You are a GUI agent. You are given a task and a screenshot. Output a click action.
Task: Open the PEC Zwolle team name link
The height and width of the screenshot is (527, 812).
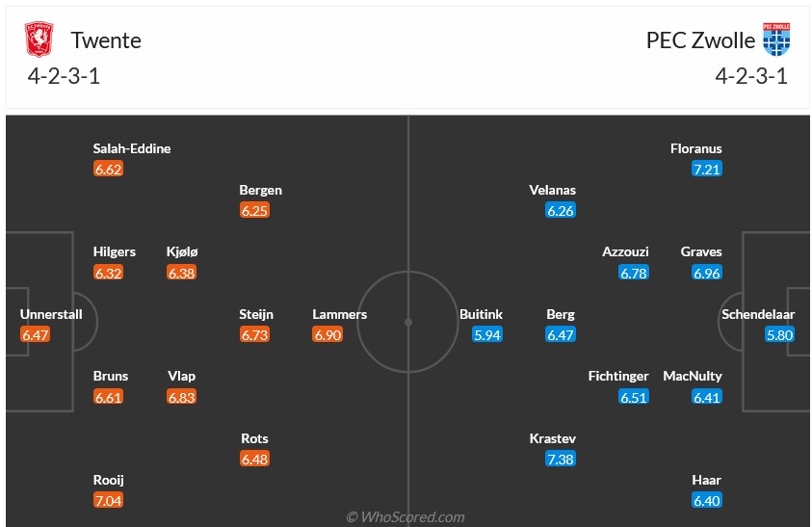click(x=700, y=40)
